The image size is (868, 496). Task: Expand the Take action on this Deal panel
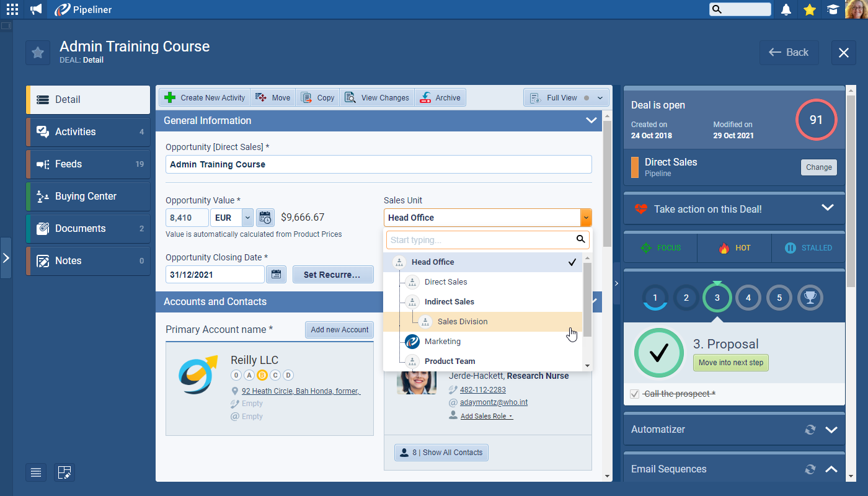[827, 208]
